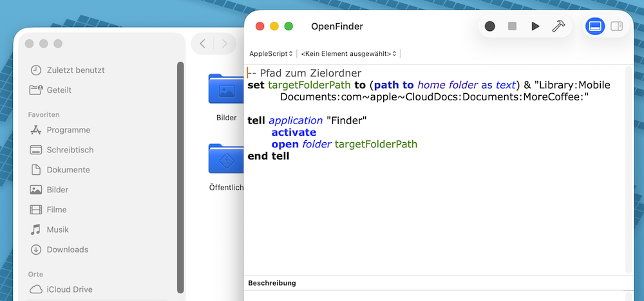Click the Finder forward navigation arrow
This screenshot has width=644, height=301.
(224, 44)
